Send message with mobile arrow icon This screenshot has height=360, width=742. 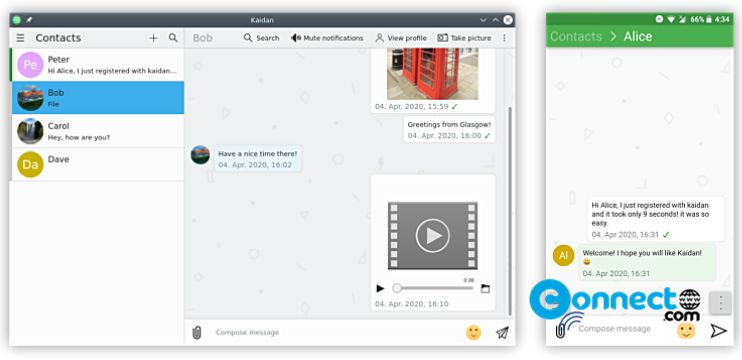[718, 331]
